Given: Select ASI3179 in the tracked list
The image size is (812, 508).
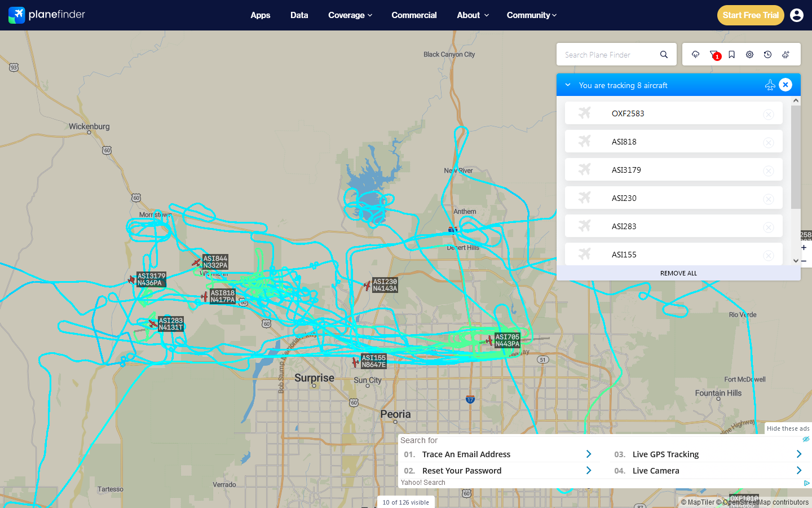Looking at the screenshot, I should click(674, 169).
